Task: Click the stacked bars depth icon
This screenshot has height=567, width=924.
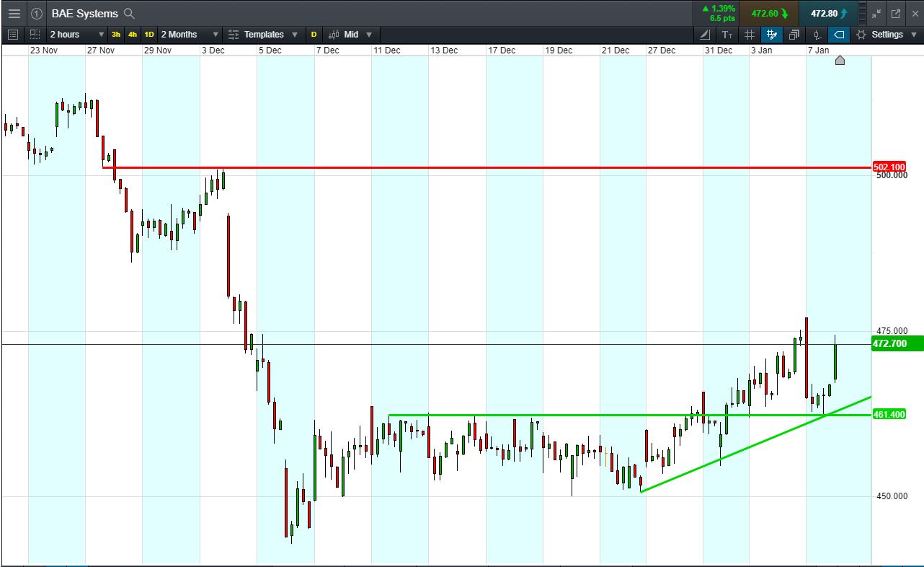Action: click(x=863, y=14)
